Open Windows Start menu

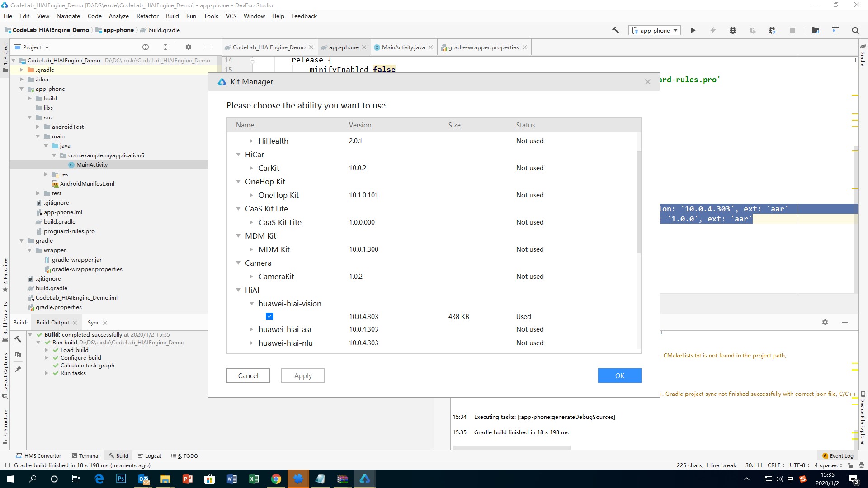coord(11,479)
